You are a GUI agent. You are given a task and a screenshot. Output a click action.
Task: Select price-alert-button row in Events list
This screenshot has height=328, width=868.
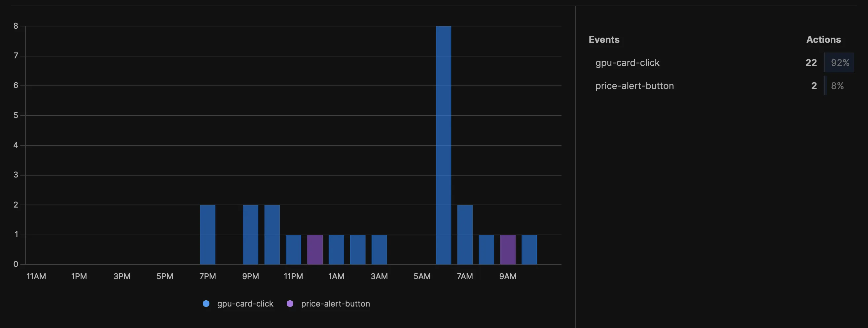click(634, 86)
